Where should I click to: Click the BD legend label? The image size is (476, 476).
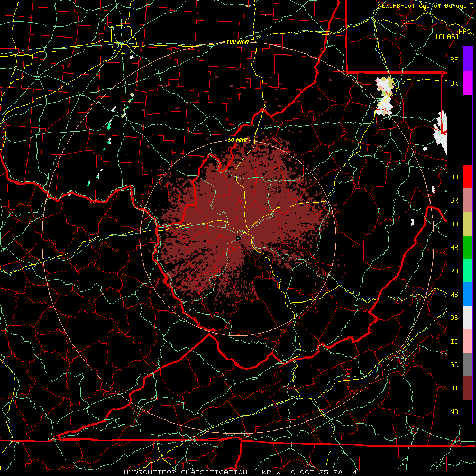(x=454, y=224)
